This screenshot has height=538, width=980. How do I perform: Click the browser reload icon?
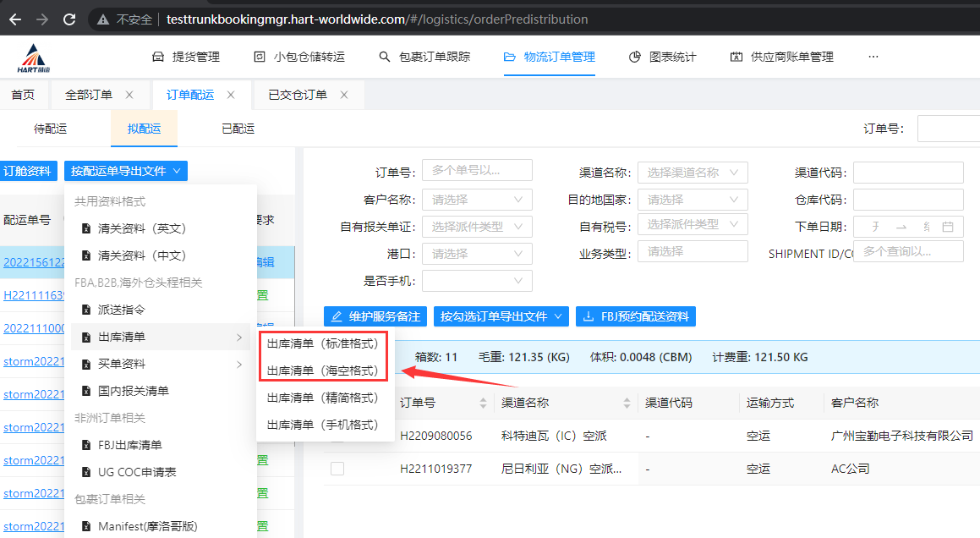69,19
